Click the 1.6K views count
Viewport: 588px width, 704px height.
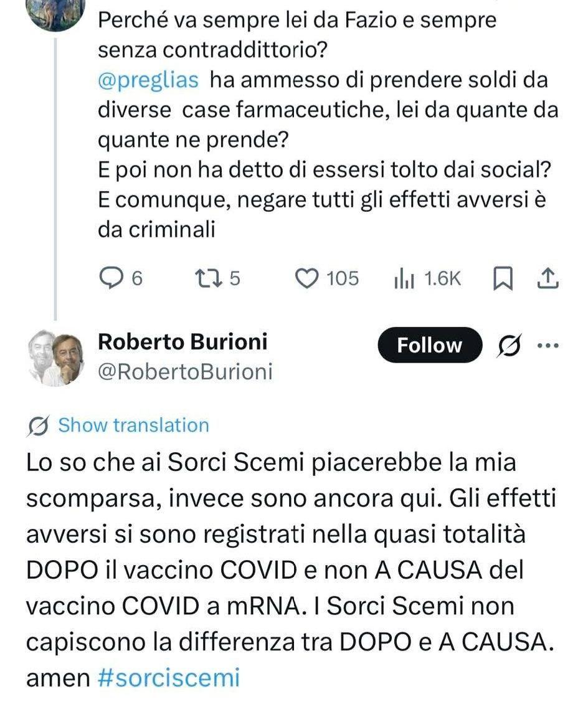click(x=442, y=278)
